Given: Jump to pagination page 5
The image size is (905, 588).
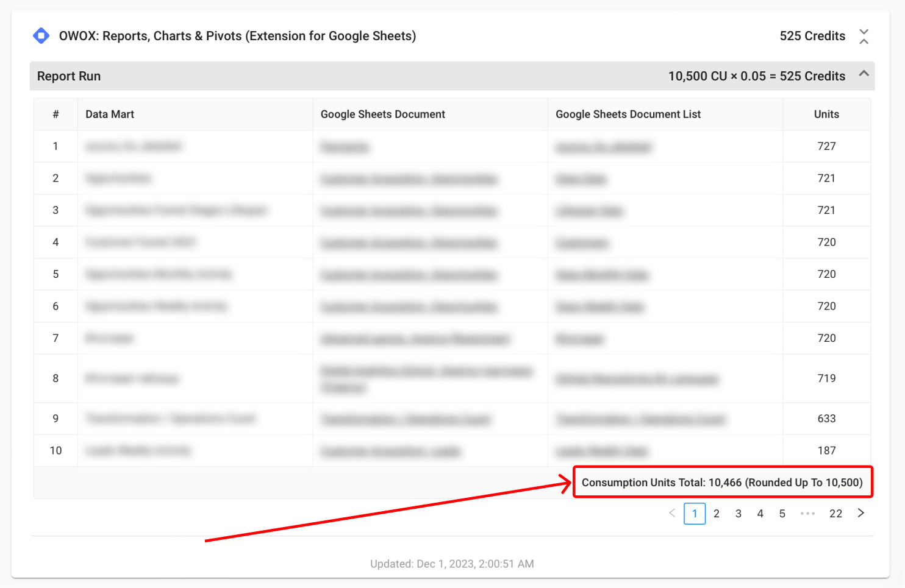Looking at the screenshot, I should (782, 514).
